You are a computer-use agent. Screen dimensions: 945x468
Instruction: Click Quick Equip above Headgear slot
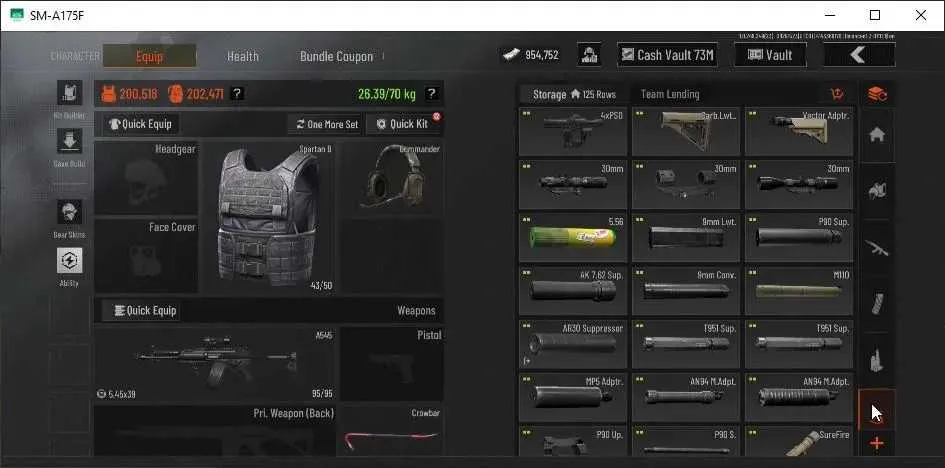(x=140, y=124)
